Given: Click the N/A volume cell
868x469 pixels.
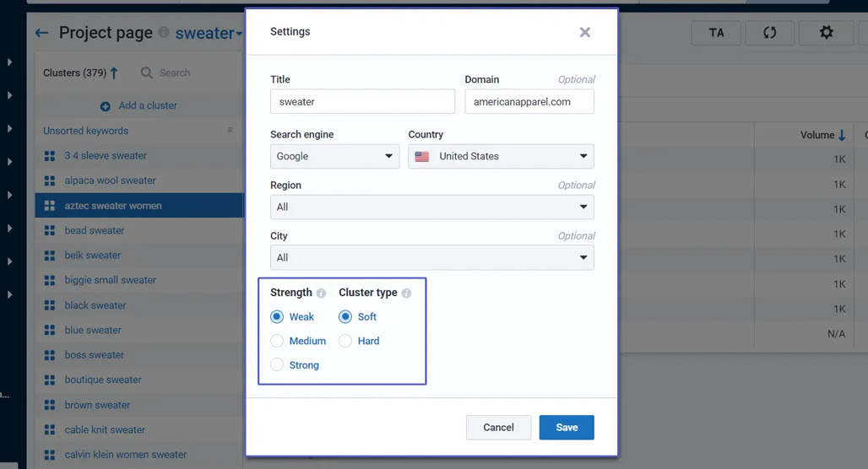Looking at the screenshot, I should coord(836,334).
